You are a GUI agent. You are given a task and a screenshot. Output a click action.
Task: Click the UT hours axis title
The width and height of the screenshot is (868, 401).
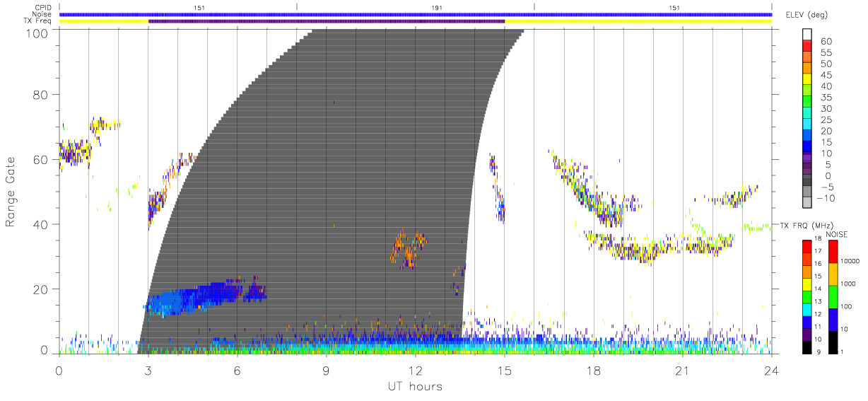click(x=415, y=387)
